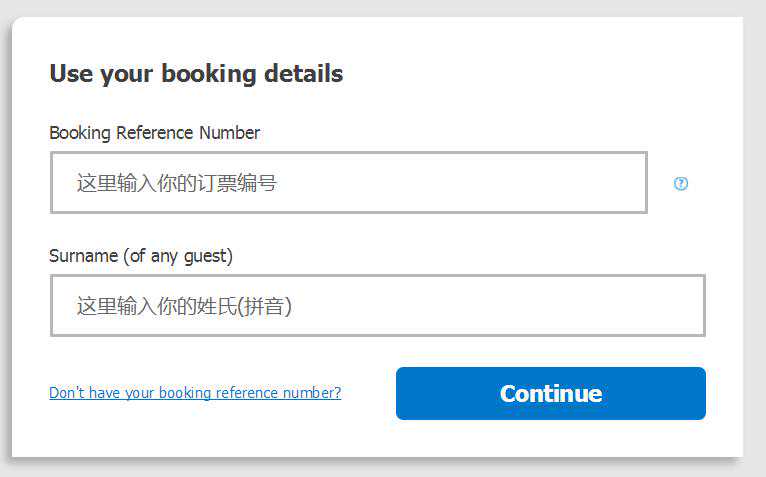
Task: Click the 这里输入你的姓氏(拼音) placeholder text
Action: tap(184, 306)
